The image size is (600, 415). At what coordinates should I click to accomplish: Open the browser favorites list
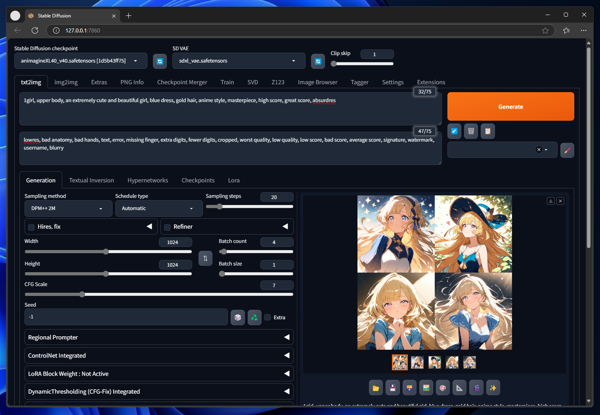[566, 31]
